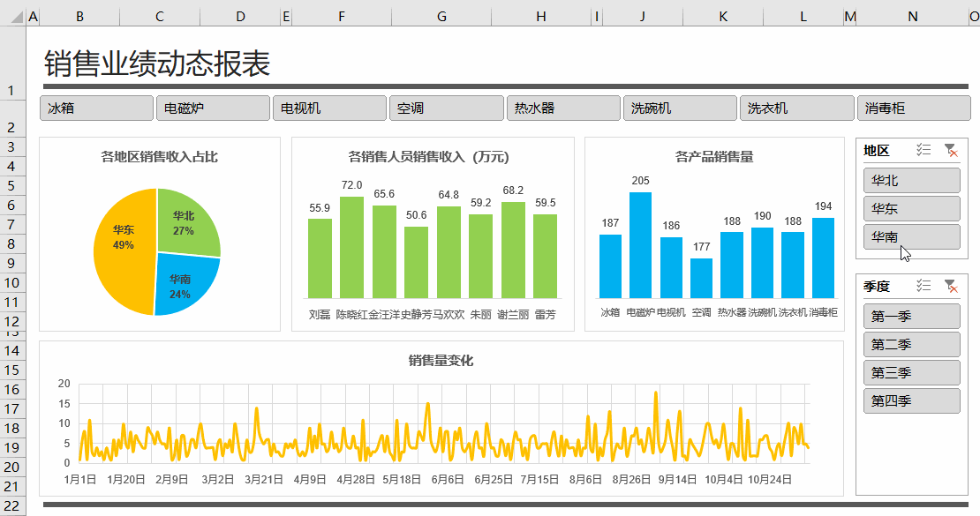Select row 22 header
This screenshot has height=516, width=980.
(x=12, y=506)
